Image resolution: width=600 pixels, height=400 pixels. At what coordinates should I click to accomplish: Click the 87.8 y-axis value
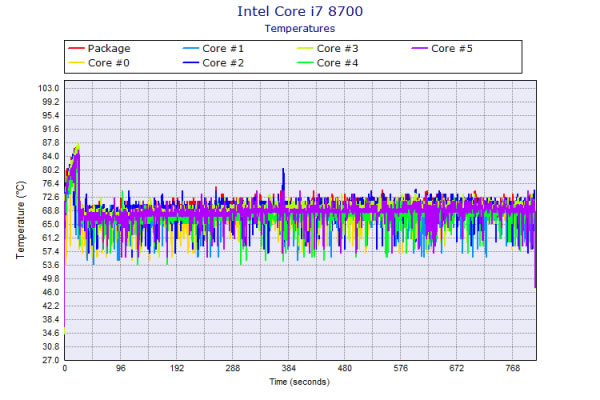pos(51,143)
